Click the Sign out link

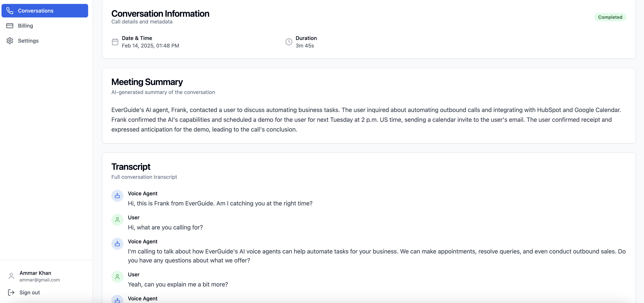click(x=29, y=292)
